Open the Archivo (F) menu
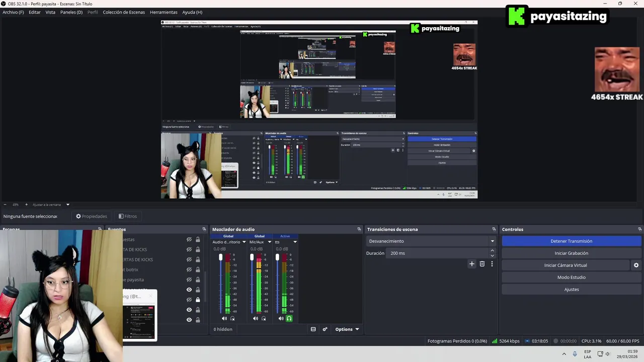This screenshot has height=362, width=644. (x=13, y=12)
